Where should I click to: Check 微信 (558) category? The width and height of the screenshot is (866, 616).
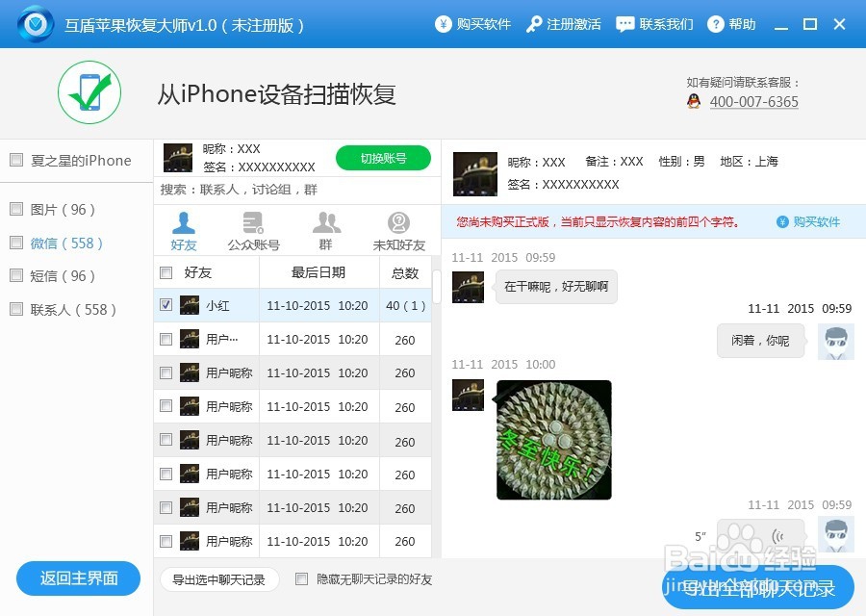pos(16,242)
